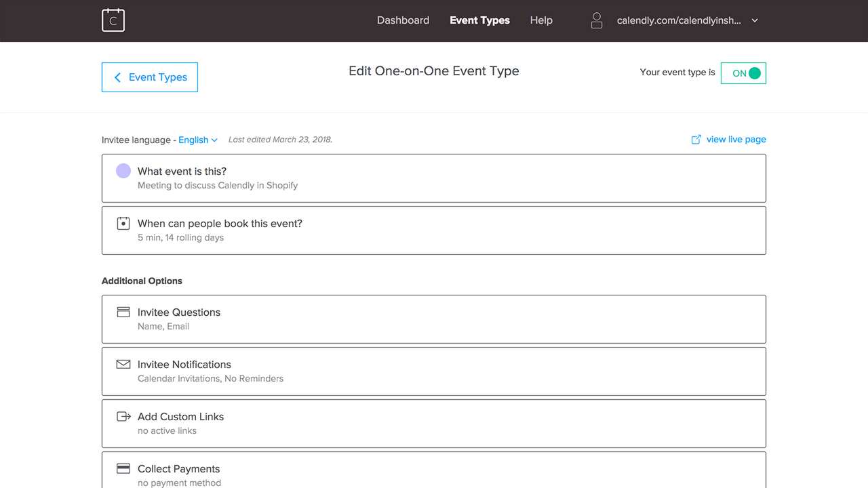
Task: Open the invitee language English dropdown
Action: 198,140
